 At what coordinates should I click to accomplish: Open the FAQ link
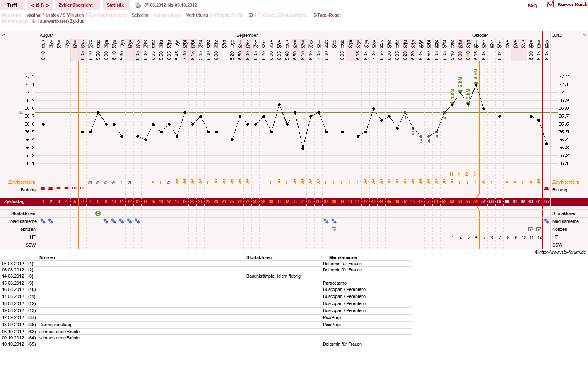(x=533, y=6)
